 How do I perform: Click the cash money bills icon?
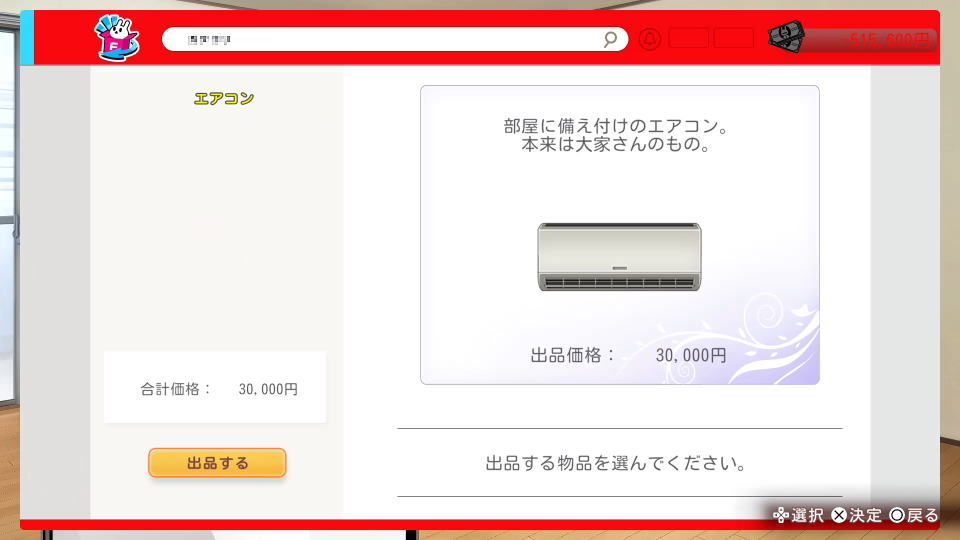coord(786,37)
